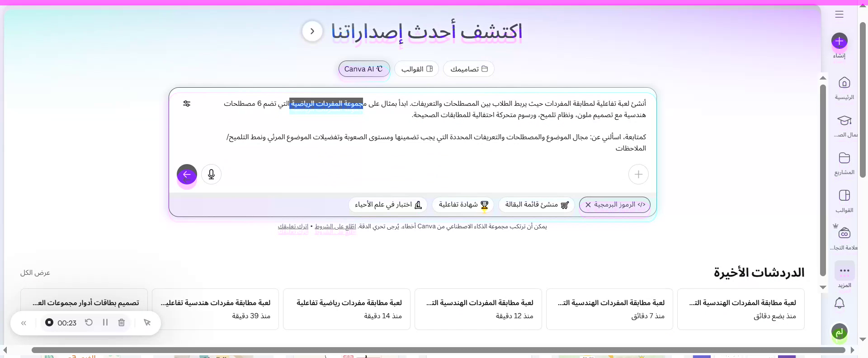Submit prompt with purple arrow button
This screenshot has width=868, height=358.
click(187, 174)
